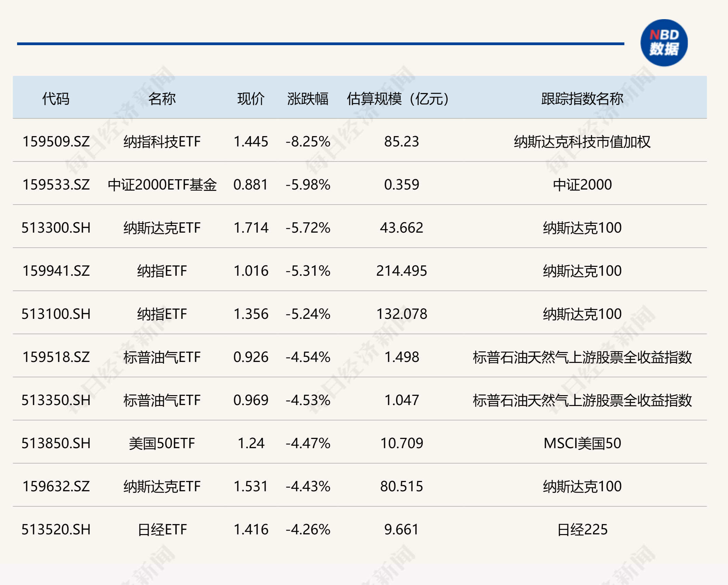Click the 名称 column header
Image resolution: width=728 pixels, height=585 pixels.
(162, 99)
